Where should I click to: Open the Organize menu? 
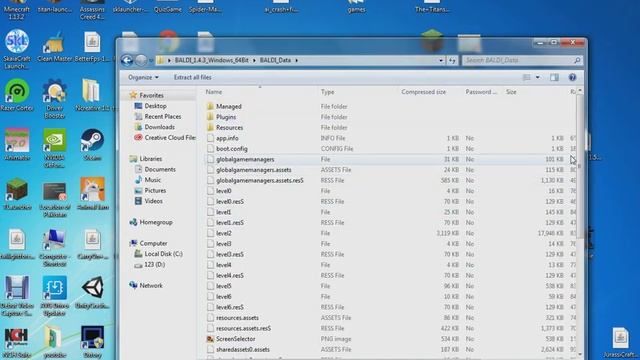click(143, 77)
